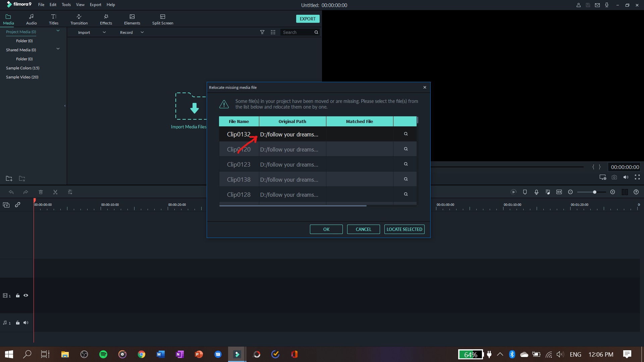Click the fullscreen preview icon

(x=637, y=177)
